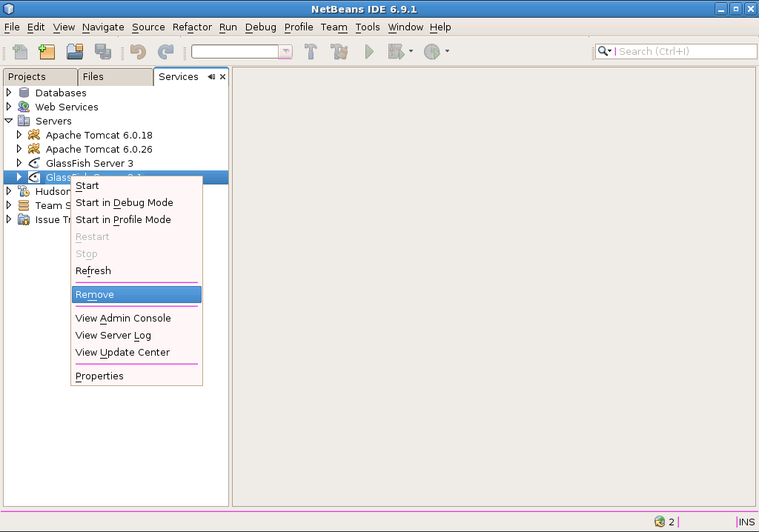Choose Start in Debug Mode
The width and height of the screenshot is (759, 532).
pyautogui.click(x=124, y=203)
